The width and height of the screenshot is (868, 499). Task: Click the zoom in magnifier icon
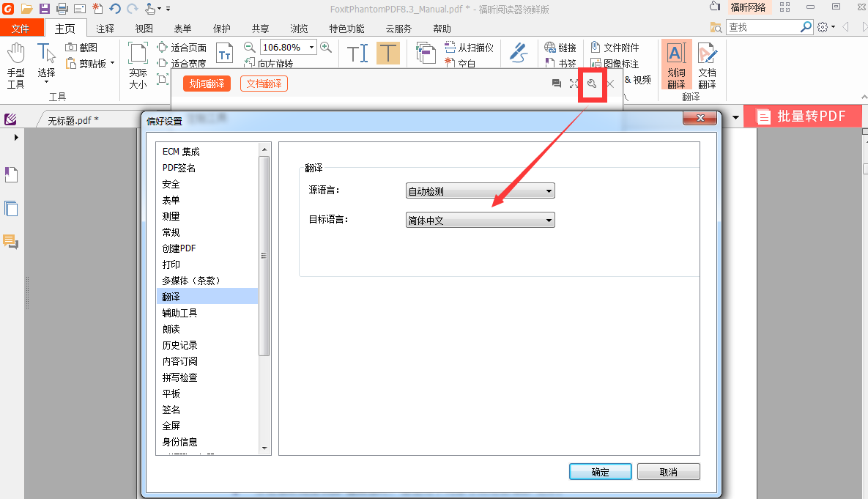(326, 48)
